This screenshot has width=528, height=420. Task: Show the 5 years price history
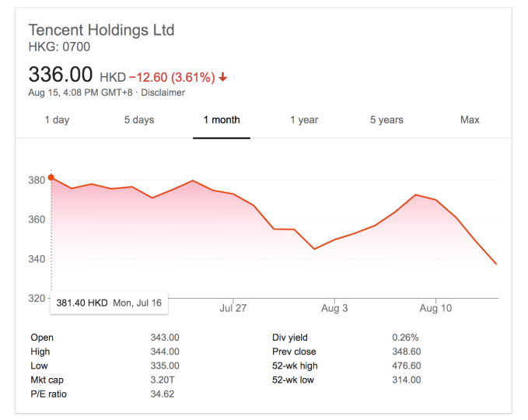tap(386, 120)
